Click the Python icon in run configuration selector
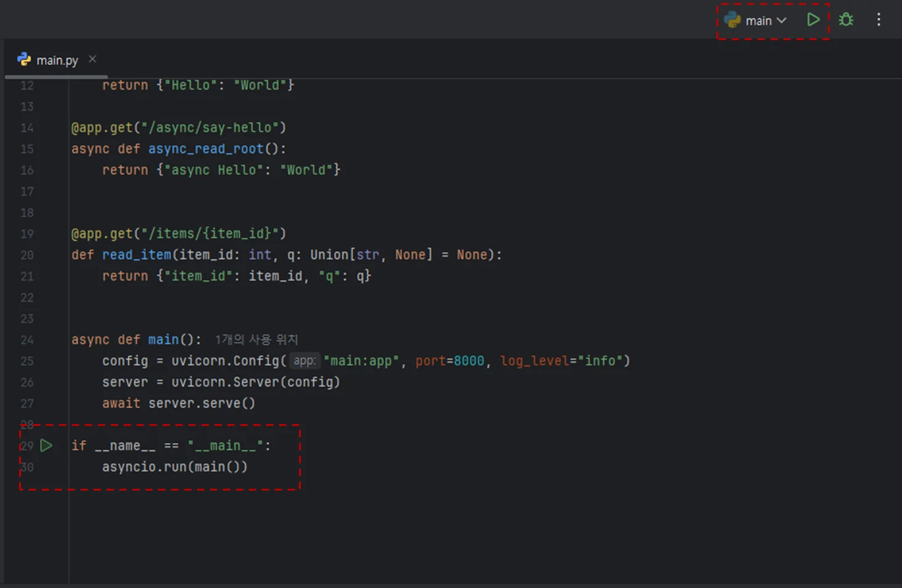 point(732,20)
